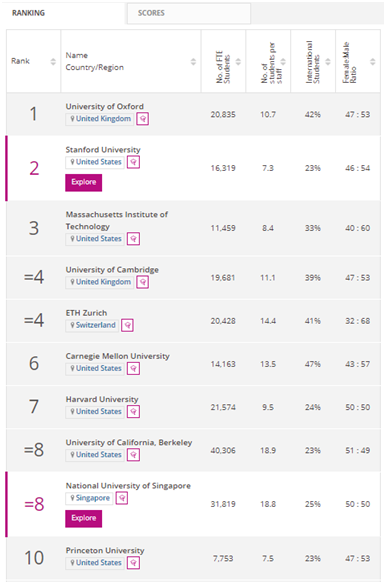Click the Switzerland country tag
386x584 pixels.
(92, 325)
